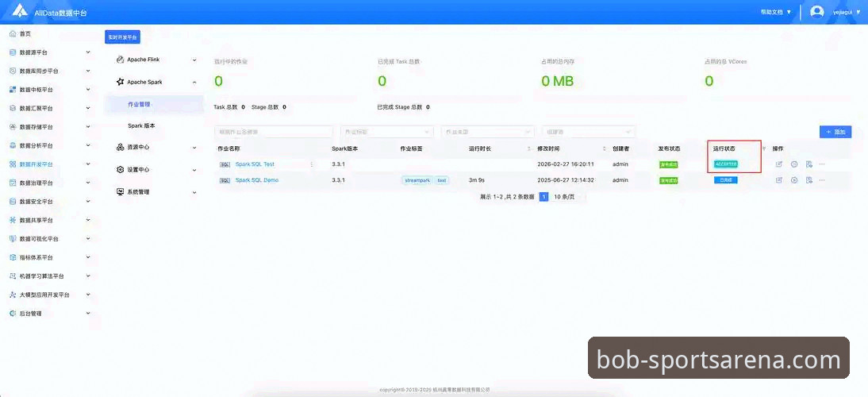Viewport: 868px width, 397px height.
Task: Click the edit icon in Spark SQL Demo row
Action: 779,180
